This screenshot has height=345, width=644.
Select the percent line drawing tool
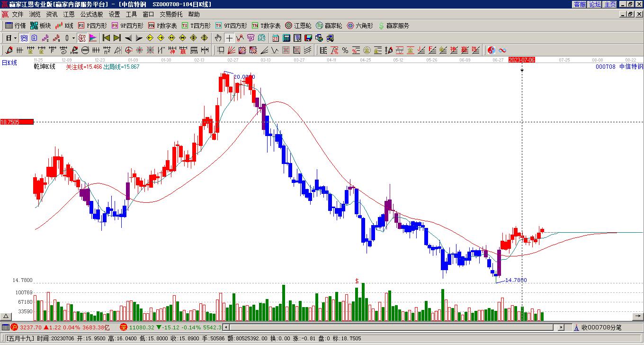[345, 50]
